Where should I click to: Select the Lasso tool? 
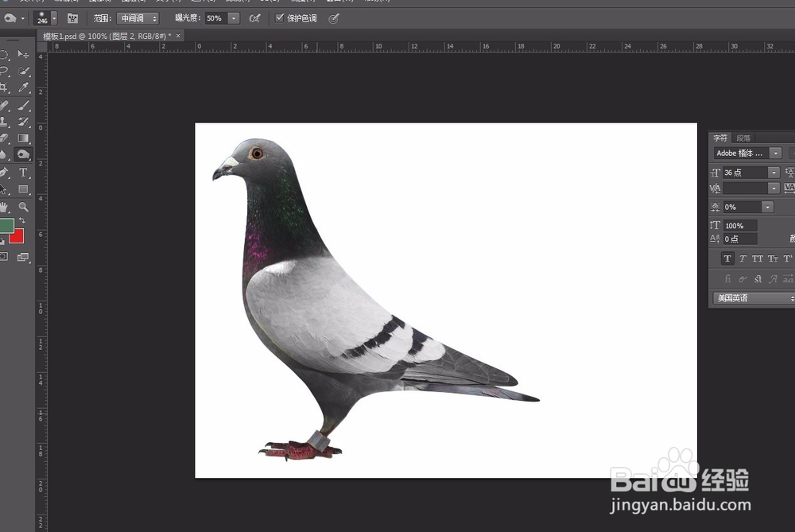click(x=4, y=71)
